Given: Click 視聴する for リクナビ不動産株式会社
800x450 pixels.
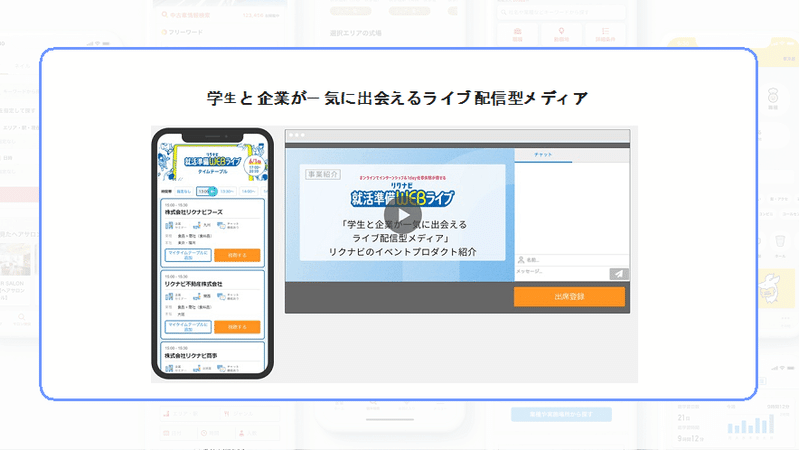Looking at the screenshot, I should click(237, 327).
